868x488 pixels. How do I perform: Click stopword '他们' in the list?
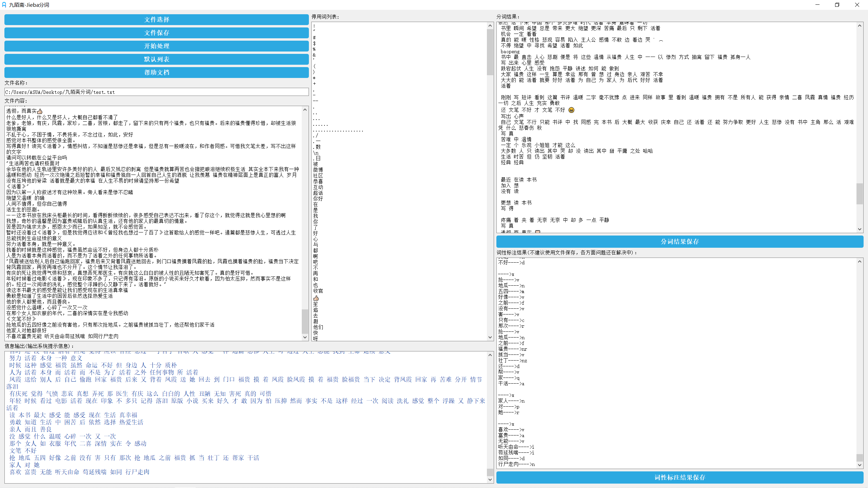[x=318, y=327]
